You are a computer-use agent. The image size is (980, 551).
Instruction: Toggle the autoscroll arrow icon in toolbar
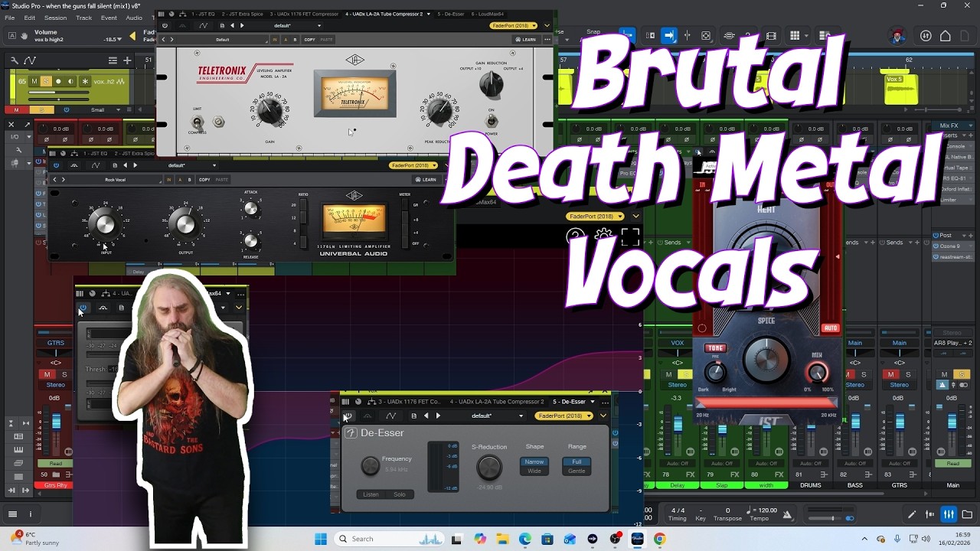pyautogui.click(x=668, y=35)
